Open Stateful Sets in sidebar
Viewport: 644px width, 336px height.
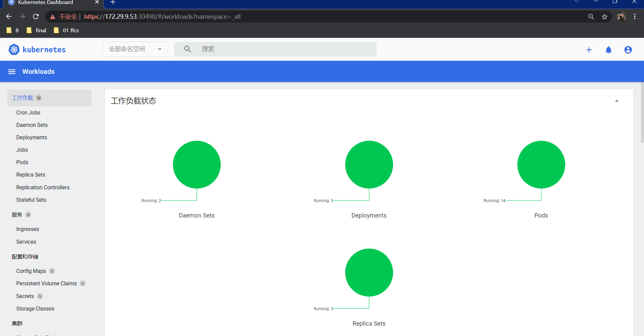click(31, 200)
